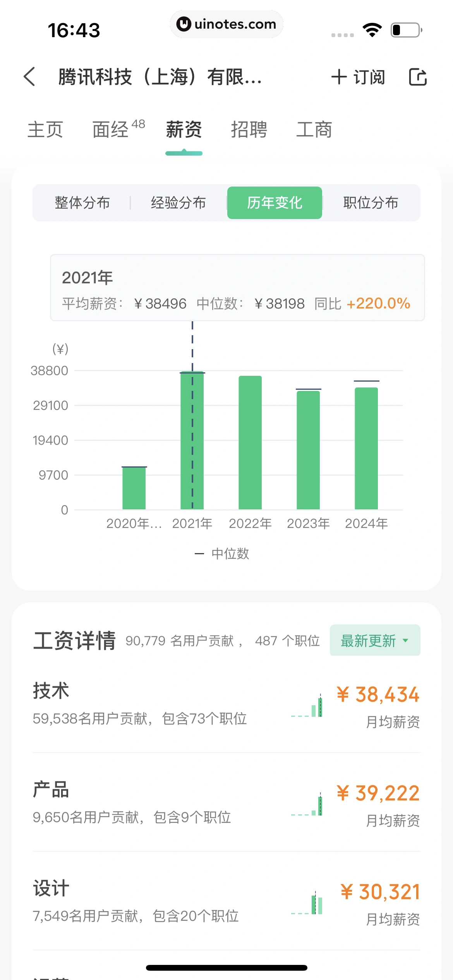Screen dimensions: 453x980
Task: Open the 招聘 tab
Action: click(x=249, y=129)
